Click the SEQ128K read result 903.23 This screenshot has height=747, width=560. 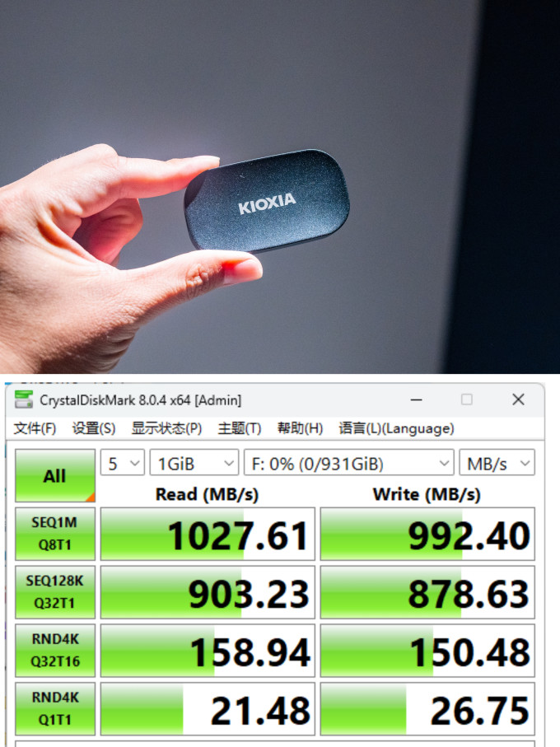pos(208,592)
